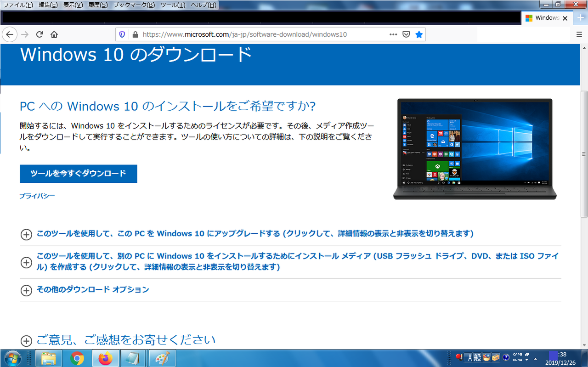Screen dimensions: 588x367
Task: Click the vertical scrollbar thumb
Action: click(584, 154)
